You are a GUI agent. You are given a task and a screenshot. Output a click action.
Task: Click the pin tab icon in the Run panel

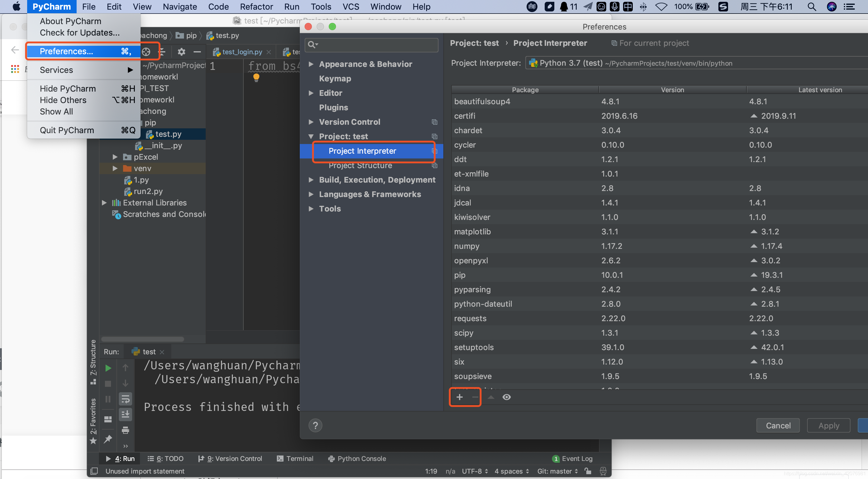coord(108,439)
